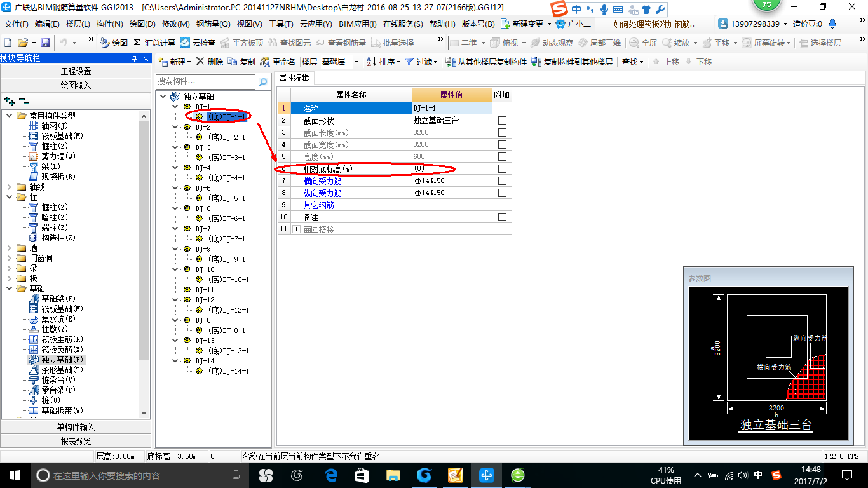Screen dimensions: 868x488
Task: Open the 基础层 floor dropdown
Action: [356, 62]
